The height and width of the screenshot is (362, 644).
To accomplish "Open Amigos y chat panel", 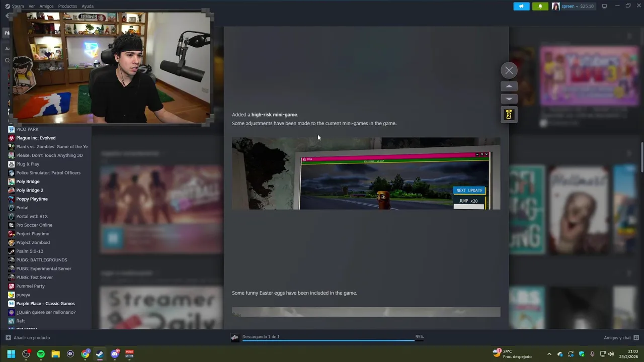I will [621, 337].
